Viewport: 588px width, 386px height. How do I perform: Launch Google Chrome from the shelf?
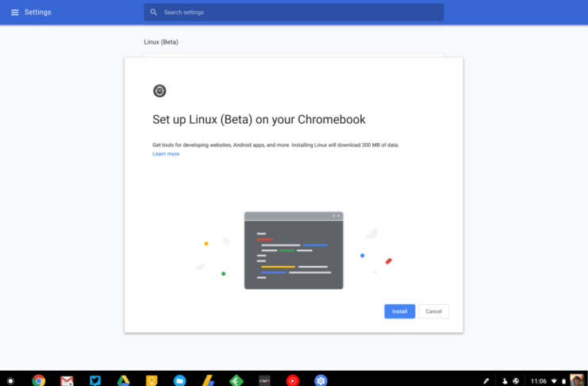[x=39, y=380]
